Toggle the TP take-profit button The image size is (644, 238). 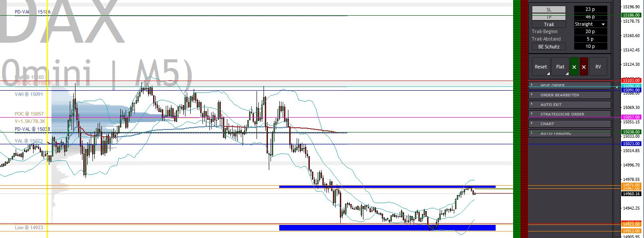tap(548, 17)
